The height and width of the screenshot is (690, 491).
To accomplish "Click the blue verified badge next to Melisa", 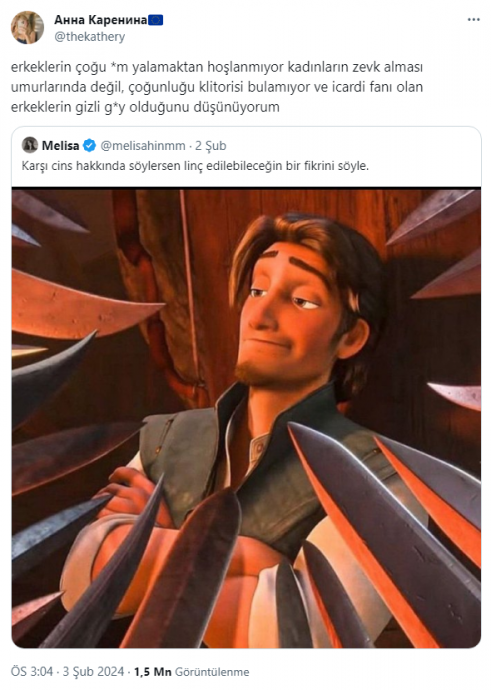I will coord(89,145).
